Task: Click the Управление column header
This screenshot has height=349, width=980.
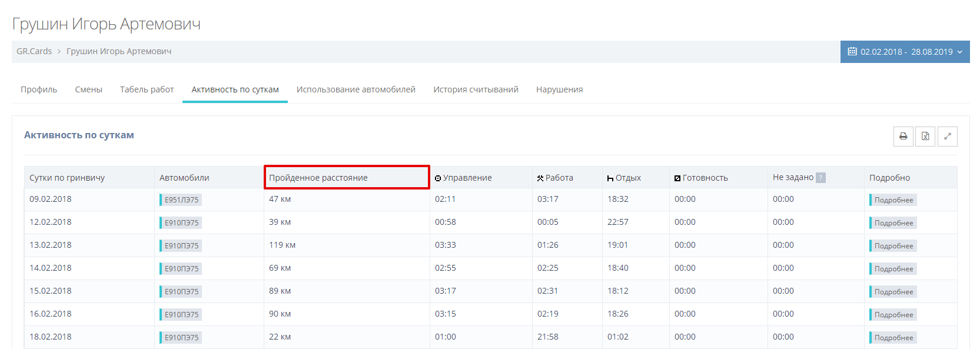Action: tap(467, 178)
